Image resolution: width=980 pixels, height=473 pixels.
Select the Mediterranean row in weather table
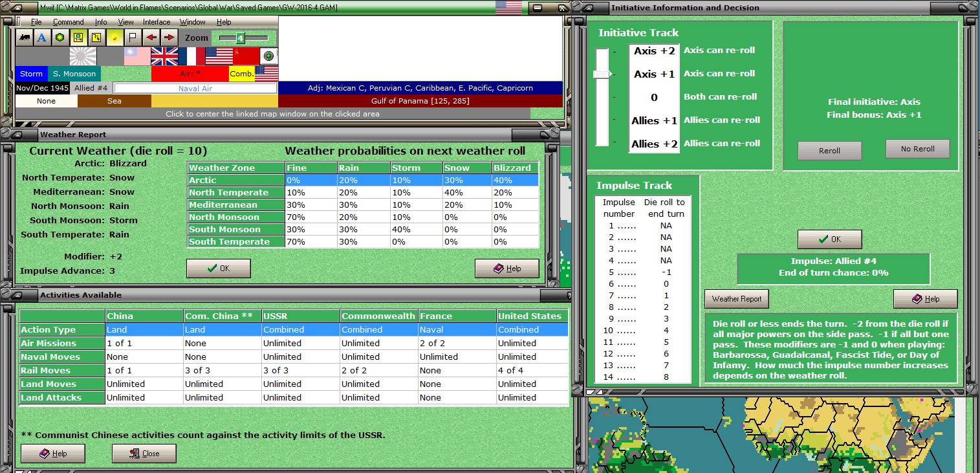click(x=363, y=204)
